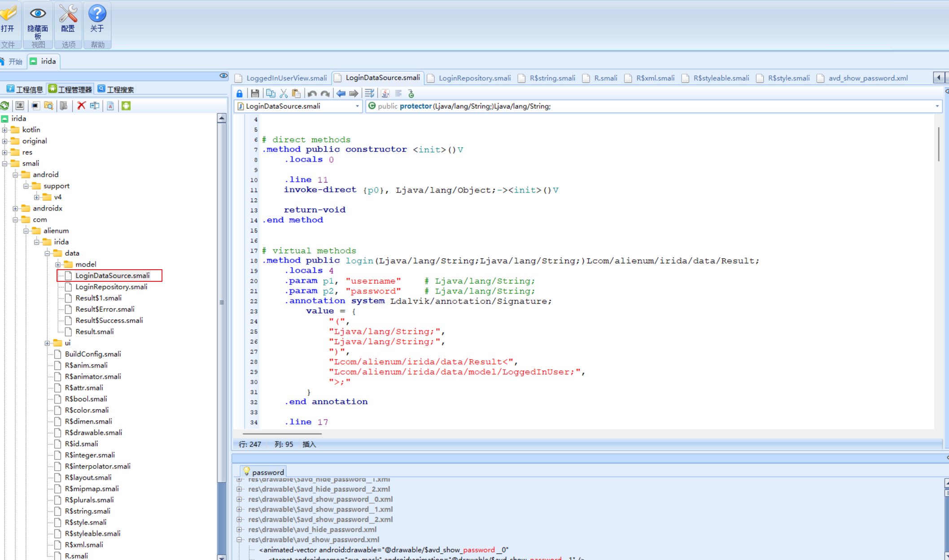
Task: Toggle 隐藏面板 hide-panel eye button
Action: tap(38, 22)
